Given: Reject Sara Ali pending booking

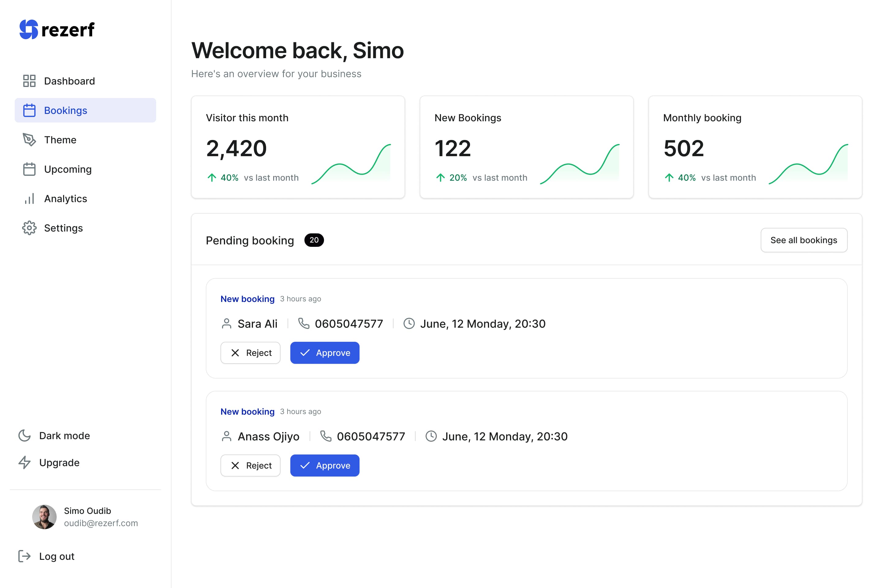Looking at the screenshot, I should [251, 352].
